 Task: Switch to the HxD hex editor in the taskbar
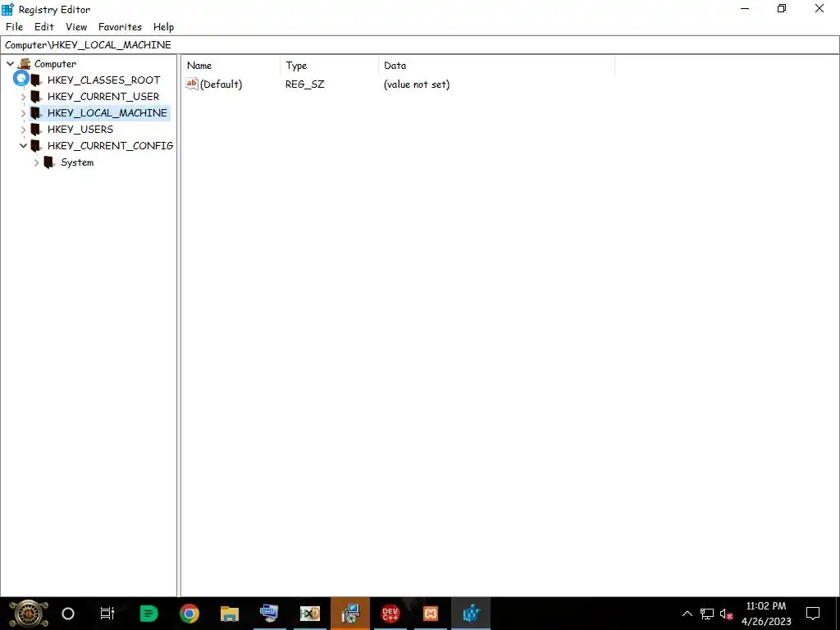pos(309,614)
